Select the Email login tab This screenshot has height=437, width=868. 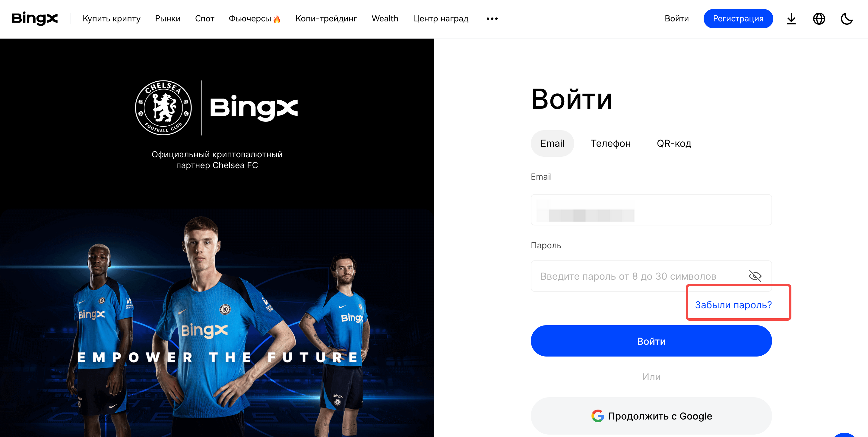coord(552,143)
